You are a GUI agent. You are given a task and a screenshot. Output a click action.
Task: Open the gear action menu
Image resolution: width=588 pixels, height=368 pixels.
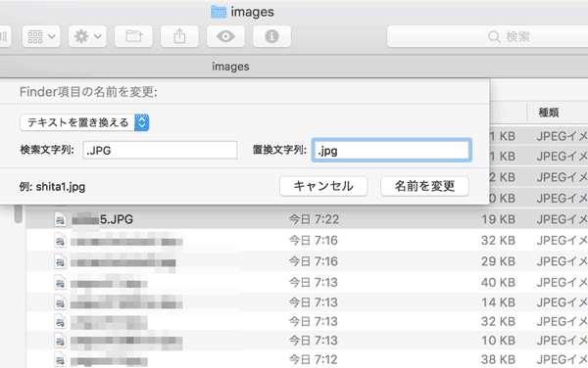tap(87, 36)
